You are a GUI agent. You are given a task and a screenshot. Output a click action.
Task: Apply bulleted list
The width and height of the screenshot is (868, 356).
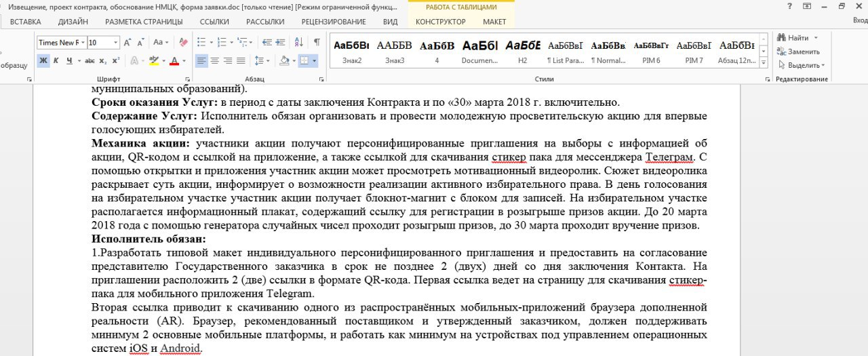(x=201, y=42)
